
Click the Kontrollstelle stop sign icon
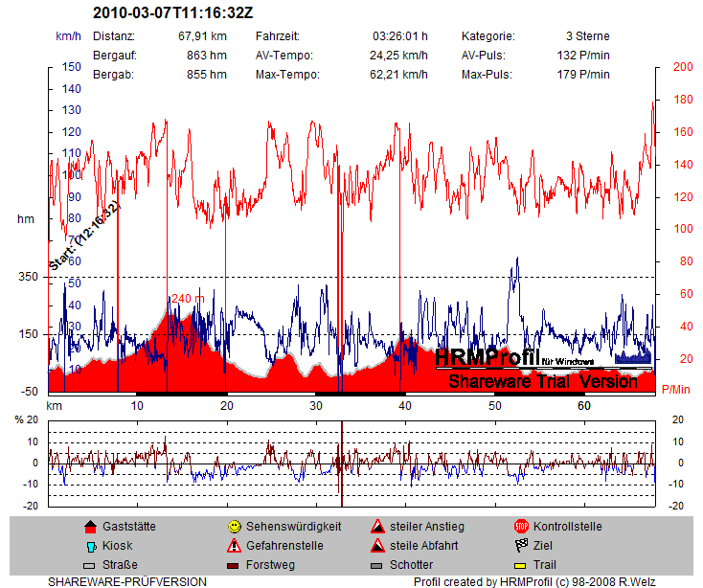[x=521, y=527]
